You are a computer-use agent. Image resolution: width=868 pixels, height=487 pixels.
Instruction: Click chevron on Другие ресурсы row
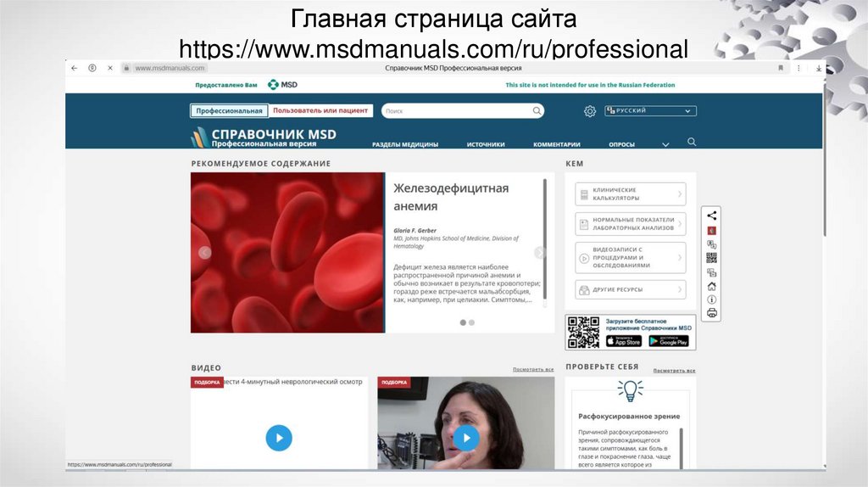[x=680, y=290]
